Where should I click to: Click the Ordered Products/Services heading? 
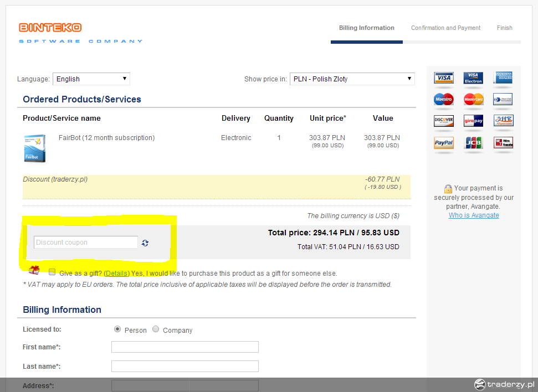(82, 100)
